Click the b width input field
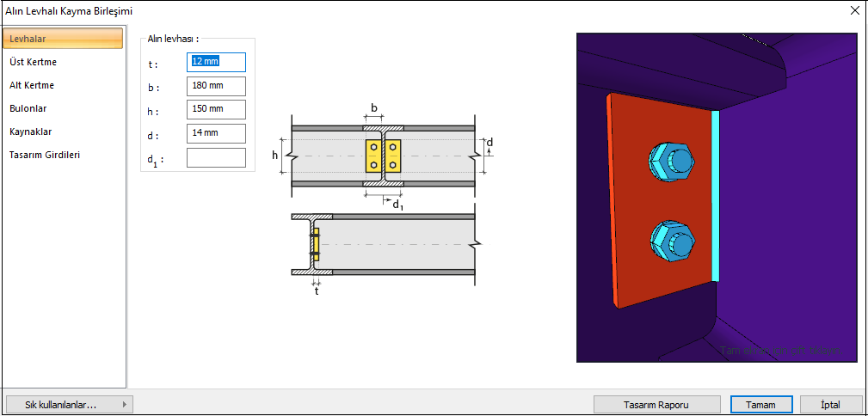868x416 pixels. tap(216, 86)
